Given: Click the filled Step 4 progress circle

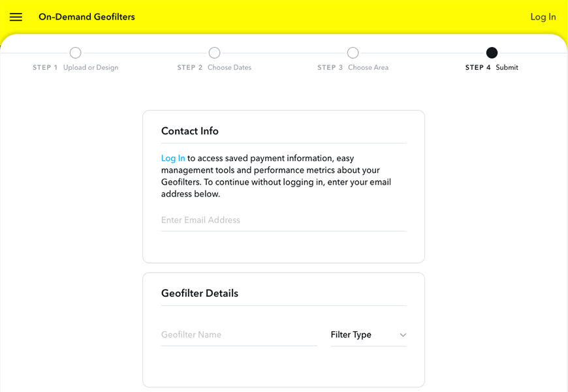Looking at the screenshot, I should 492,53.
